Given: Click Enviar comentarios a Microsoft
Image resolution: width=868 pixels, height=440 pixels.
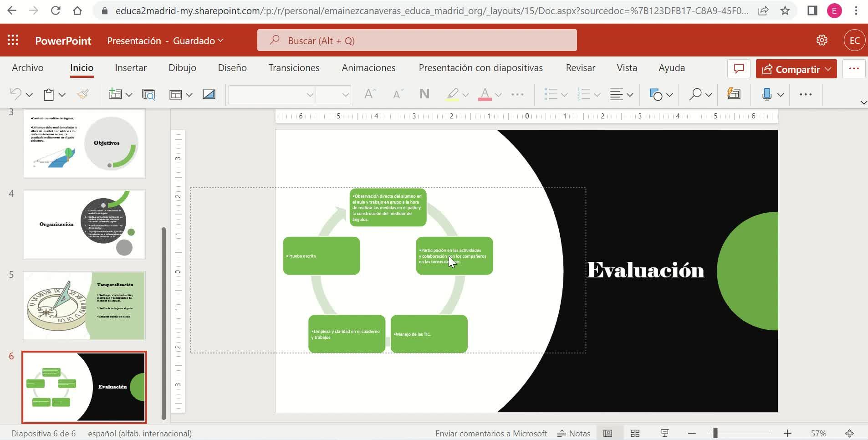Looking at the screenshot, I should [x=491, y=433].
